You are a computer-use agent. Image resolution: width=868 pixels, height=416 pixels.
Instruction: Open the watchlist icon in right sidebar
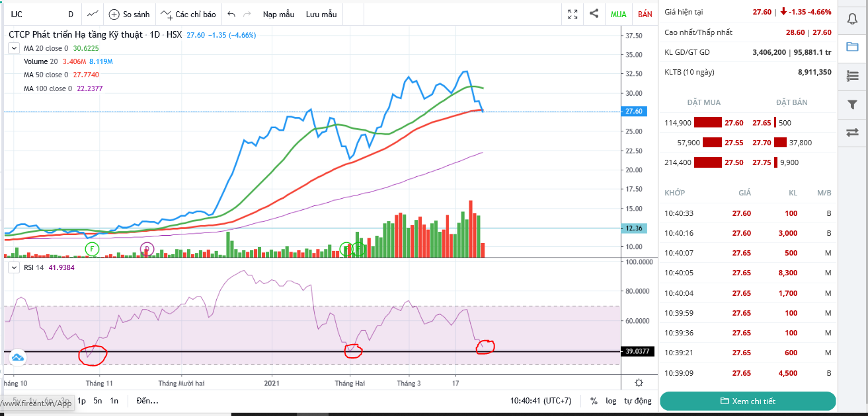click(x=852, y=76)
